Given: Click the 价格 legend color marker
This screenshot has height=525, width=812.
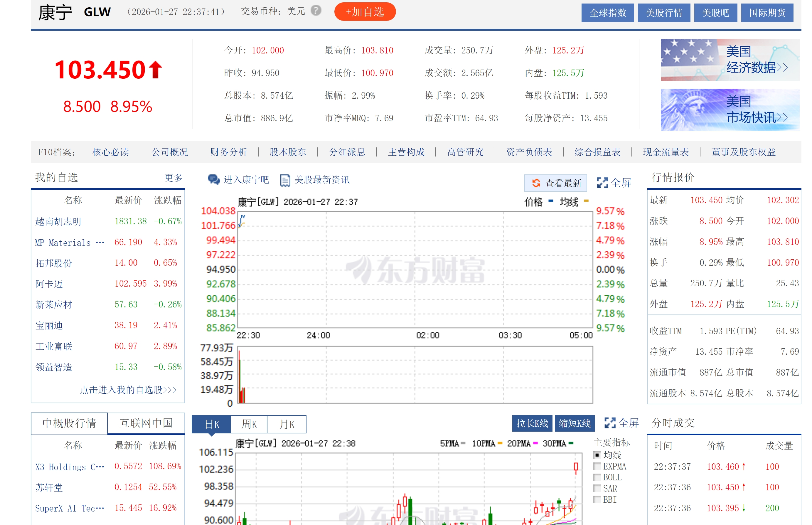Looking at the screenshot, I should (551, 201).
